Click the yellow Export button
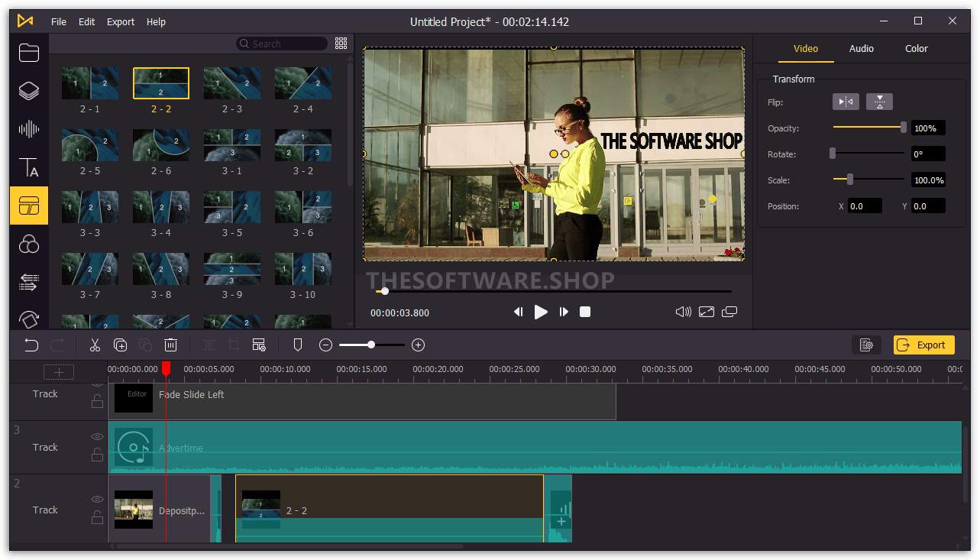Screen dimensions: 980x560 tap(924, 345)
